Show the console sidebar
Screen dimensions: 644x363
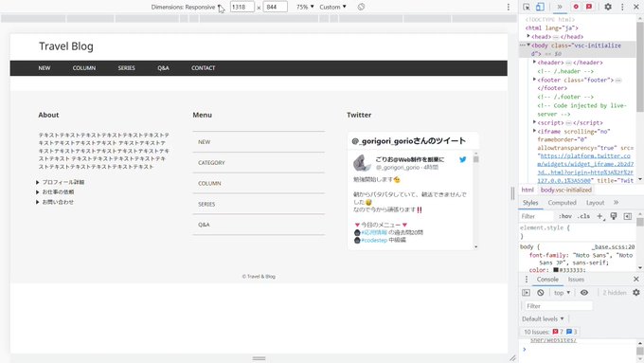pyautogui.click(x=527, y=293)
